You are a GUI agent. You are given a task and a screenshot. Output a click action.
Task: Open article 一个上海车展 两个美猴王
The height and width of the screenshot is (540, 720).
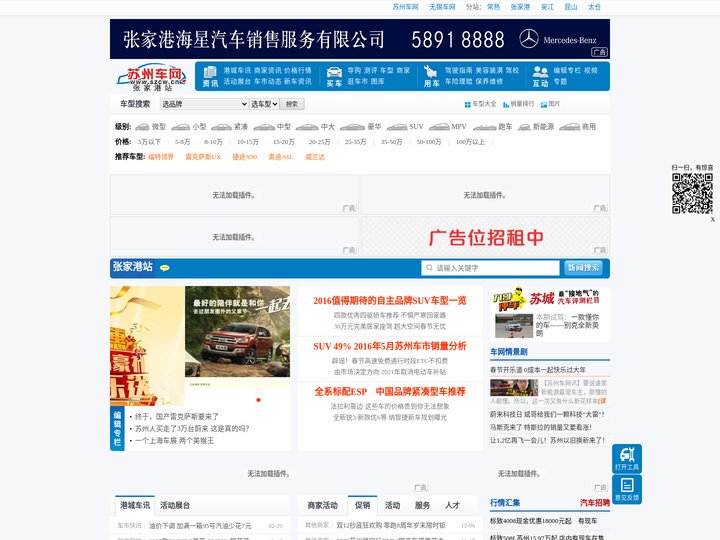174,440
